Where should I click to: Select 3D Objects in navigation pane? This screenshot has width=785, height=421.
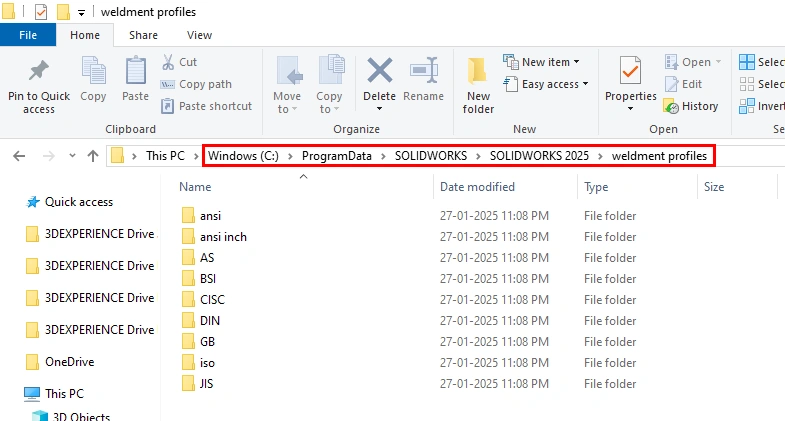click(x=81, y=416)
